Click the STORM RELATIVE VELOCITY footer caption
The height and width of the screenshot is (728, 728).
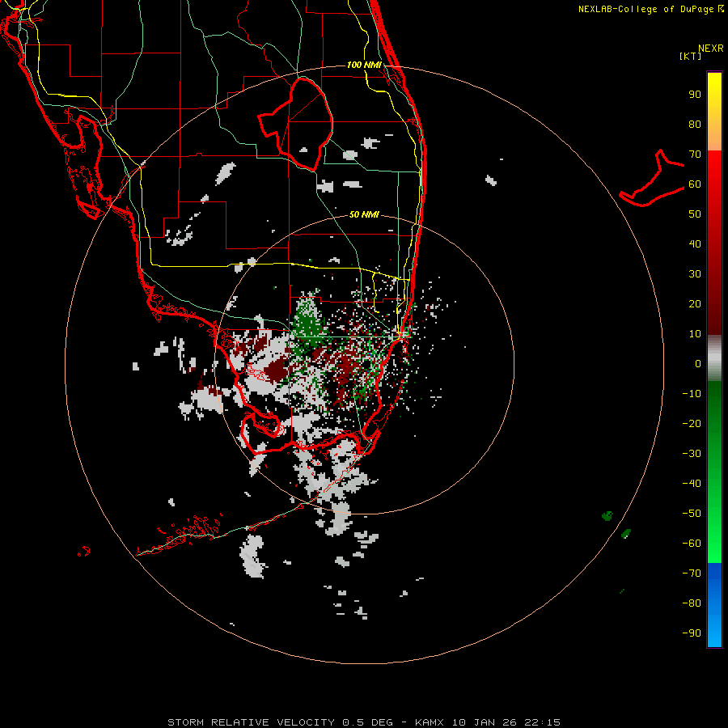[364, 722]
